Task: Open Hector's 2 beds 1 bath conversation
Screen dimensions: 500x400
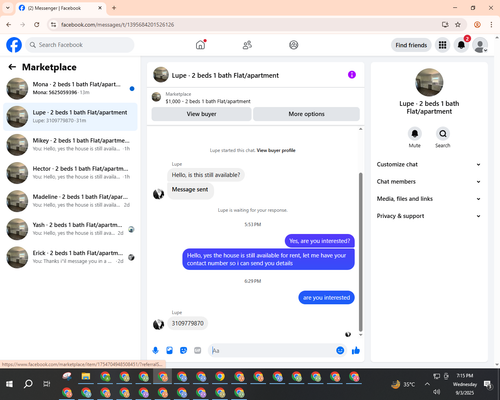Action: 70,173
